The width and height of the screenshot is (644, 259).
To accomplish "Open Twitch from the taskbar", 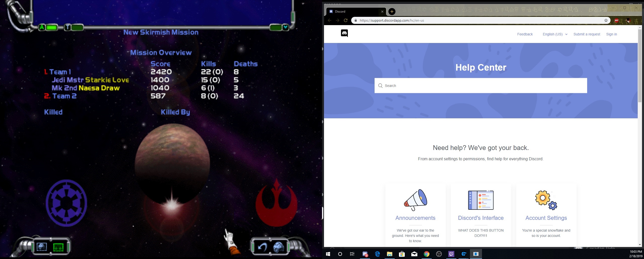I will 451,254.
